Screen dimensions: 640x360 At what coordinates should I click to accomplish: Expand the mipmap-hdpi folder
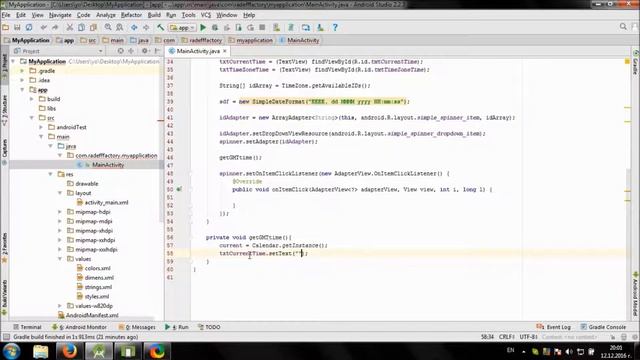[60, 212]
